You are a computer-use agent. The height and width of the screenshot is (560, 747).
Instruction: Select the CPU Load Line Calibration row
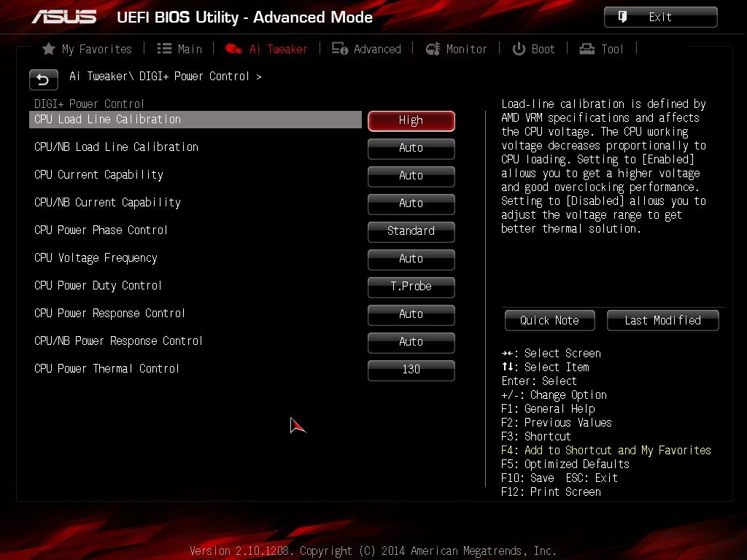196,120
